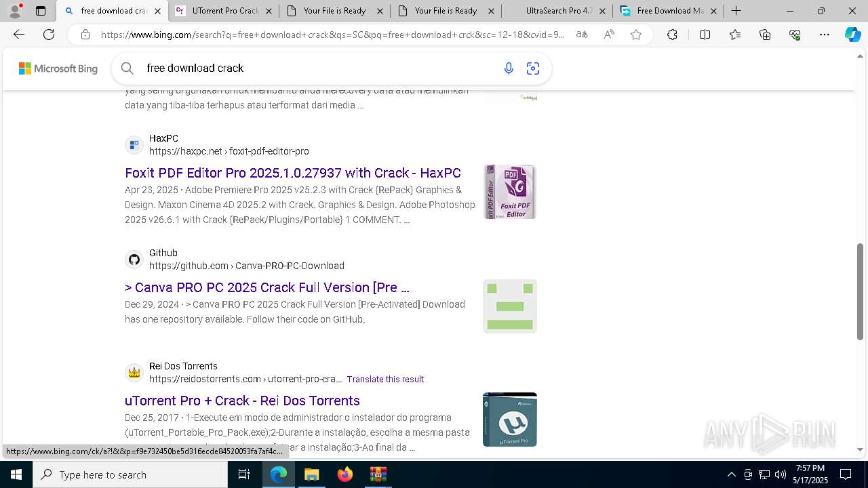View site information lock icon
The image size is (868, 488).
pyautogui.click(x=85, y=35)
